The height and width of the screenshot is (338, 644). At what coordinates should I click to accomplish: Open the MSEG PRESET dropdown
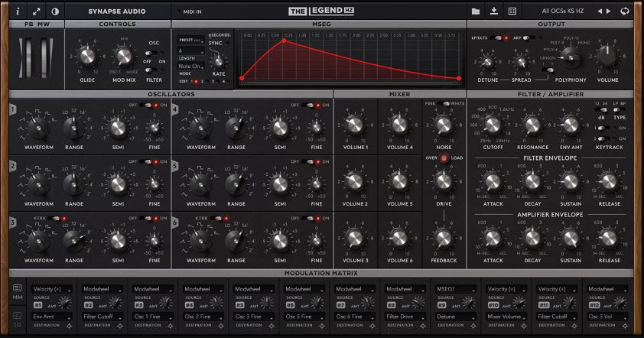[x=191, y=41]
